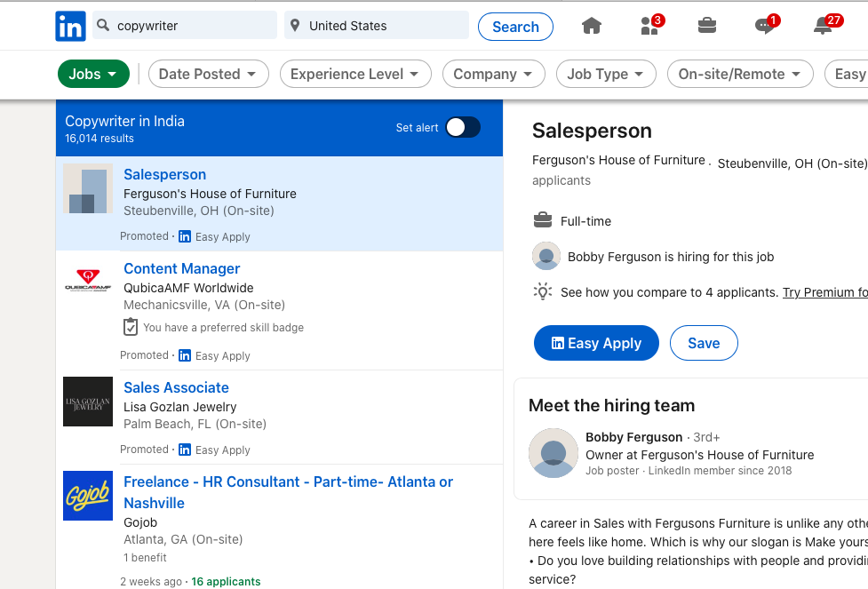The height and width of the screenshot is (589, 868).
Task: Click the United States location field
Action: (x=377, y=26)
